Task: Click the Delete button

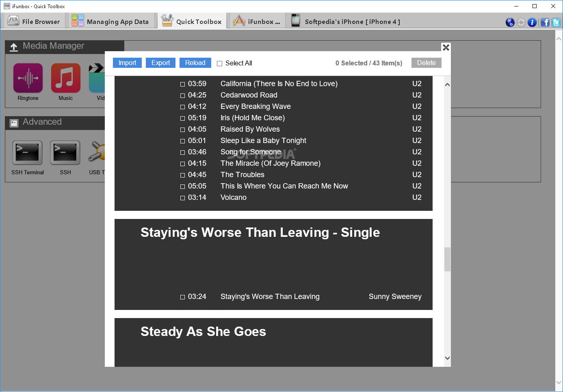Action: (426, 63)
